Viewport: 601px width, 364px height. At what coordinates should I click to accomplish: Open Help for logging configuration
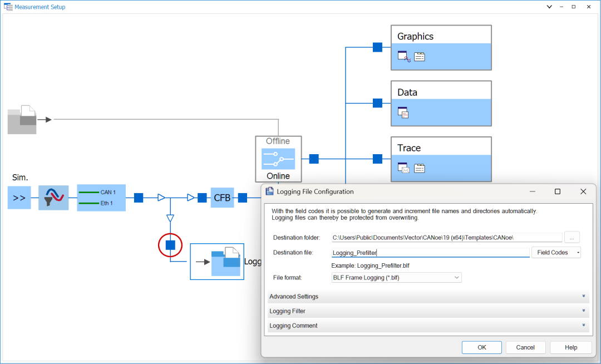pyautogui.click(x=571, y=347)
